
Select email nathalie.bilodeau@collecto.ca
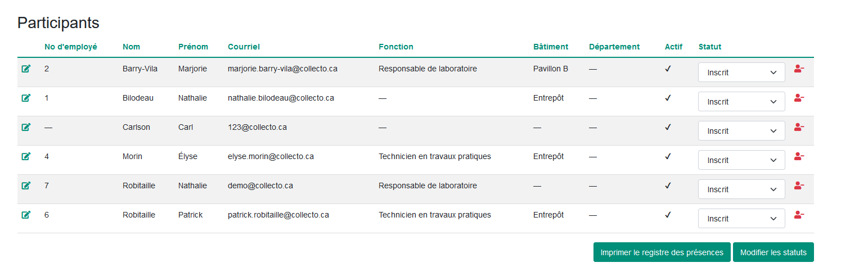point(281,98)
